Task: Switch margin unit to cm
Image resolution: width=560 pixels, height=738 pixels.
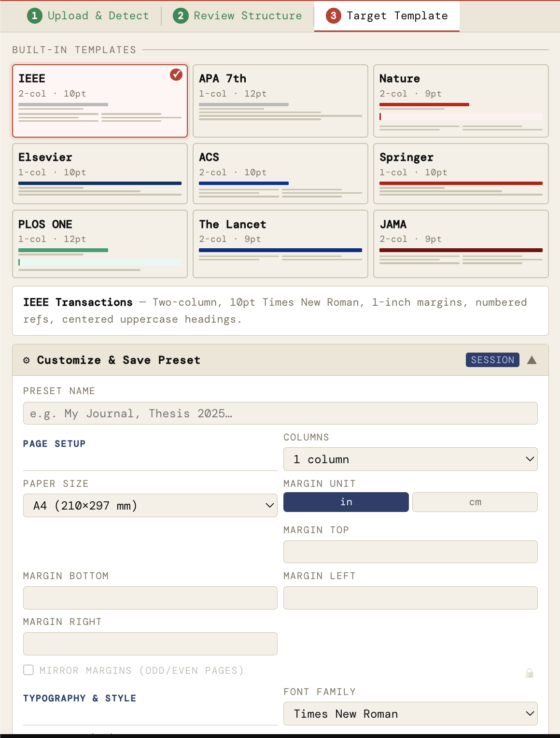Action: [x=475, y=502]
